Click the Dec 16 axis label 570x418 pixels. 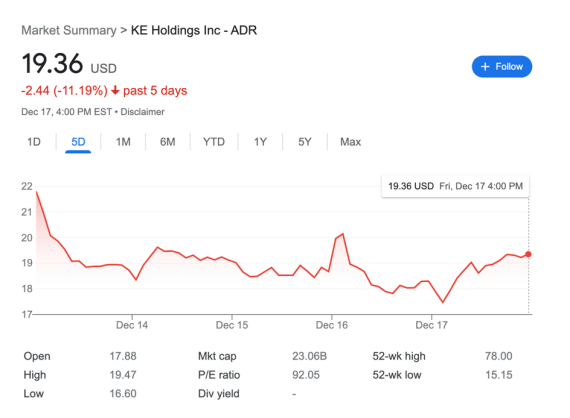[x=332, y=325]
